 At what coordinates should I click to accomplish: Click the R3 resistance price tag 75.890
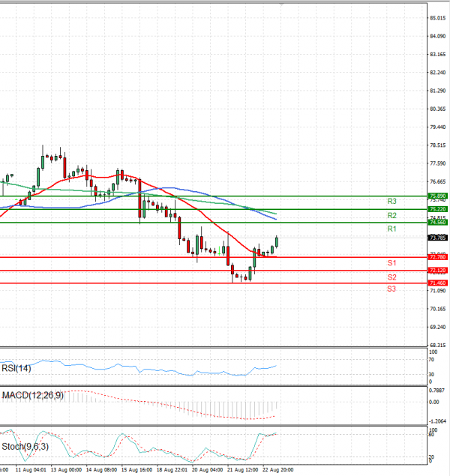(x=437, y=196)
